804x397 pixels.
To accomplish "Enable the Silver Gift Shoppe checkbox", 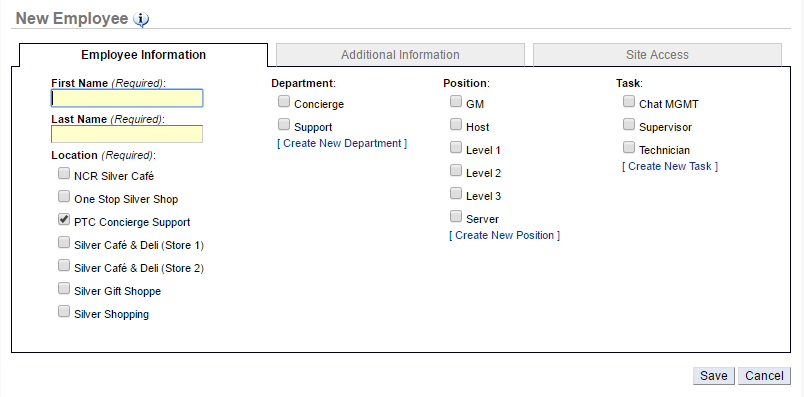I will pyautogui.click(x=64, y=288).
